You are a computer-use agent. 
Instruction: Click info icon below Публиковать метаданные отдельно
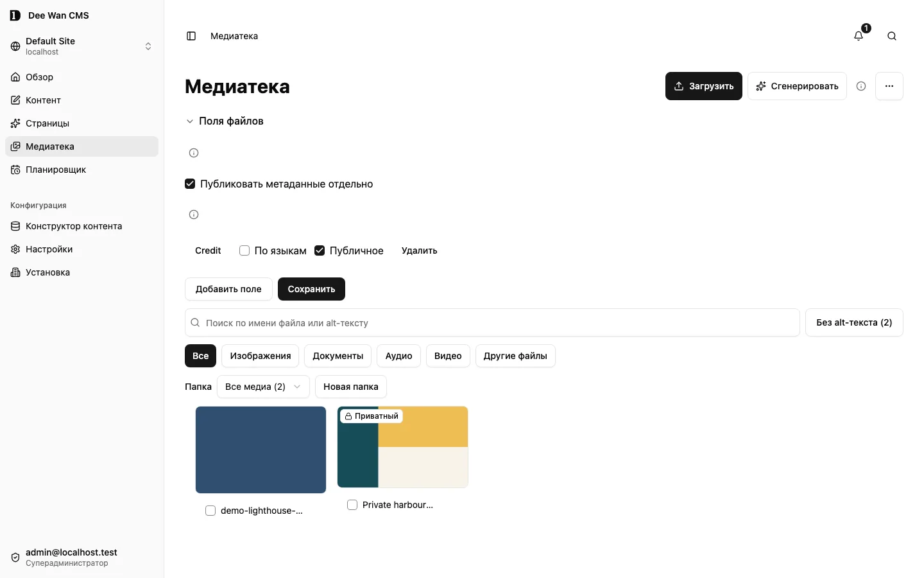click(x=194, y=215)
